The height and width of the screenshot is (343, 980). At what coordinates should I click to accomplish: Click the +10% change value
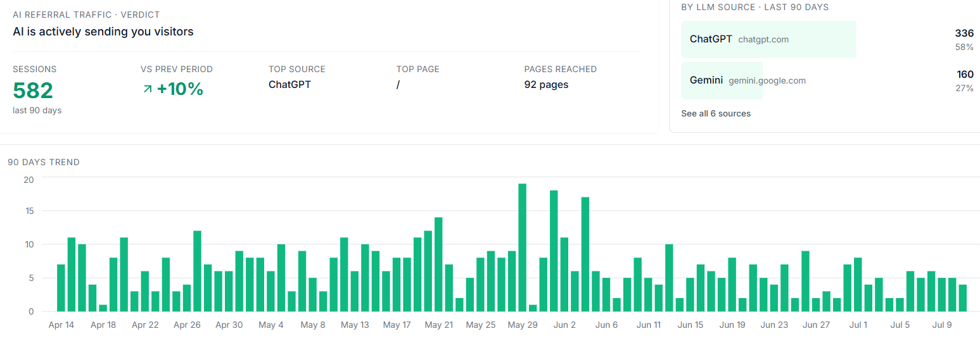pos(180,89)
